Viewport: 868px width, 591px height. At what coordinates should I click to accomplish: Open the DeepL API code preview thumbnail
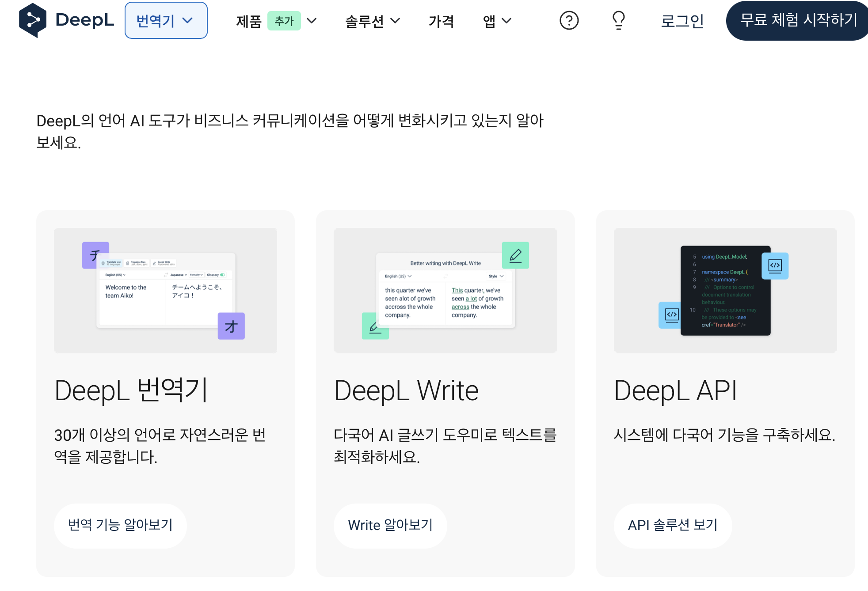click(x=725, y=290)
